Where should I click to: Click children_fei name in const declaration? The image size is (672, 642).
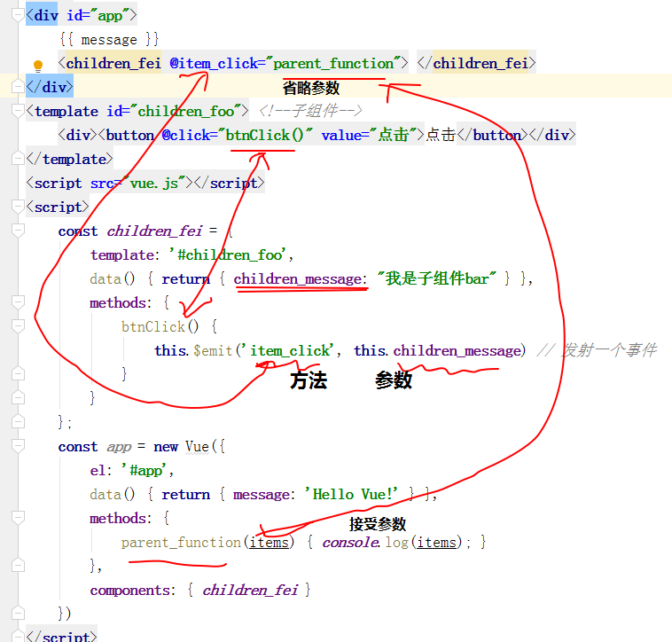[154, 231]
